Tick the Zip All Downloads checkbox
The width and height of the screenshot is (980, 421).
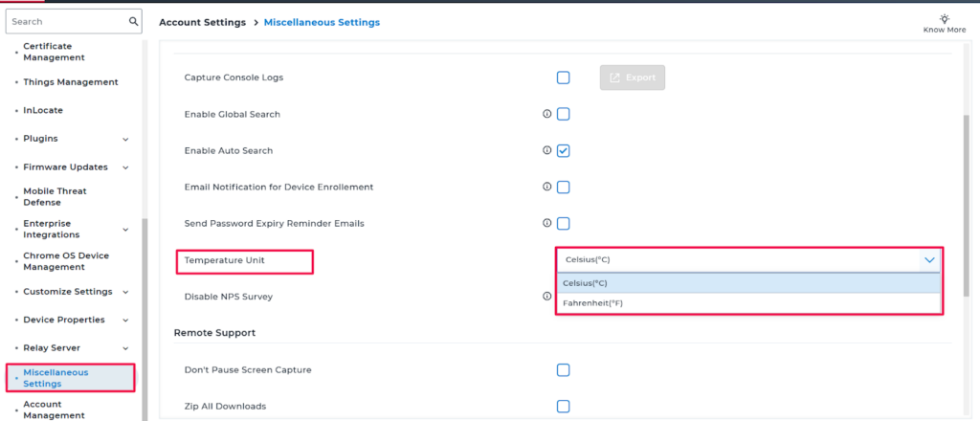pos(564,406)
